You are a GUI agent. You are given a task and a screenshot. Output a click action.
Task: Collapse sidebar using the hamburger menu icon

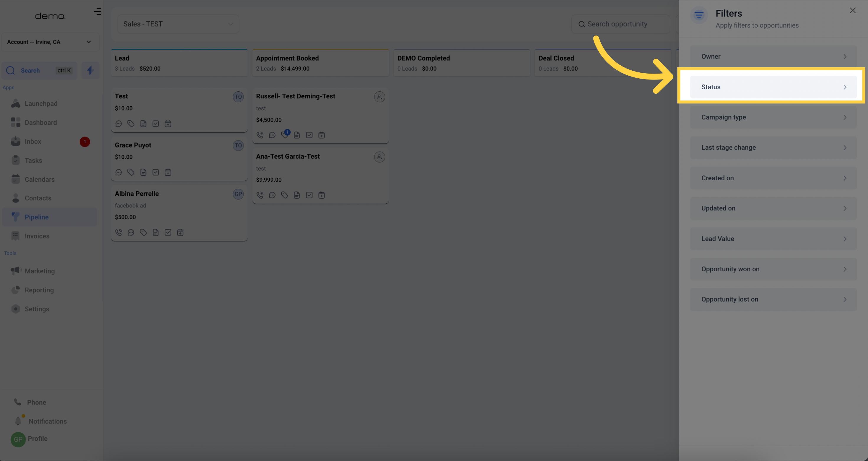97,12
